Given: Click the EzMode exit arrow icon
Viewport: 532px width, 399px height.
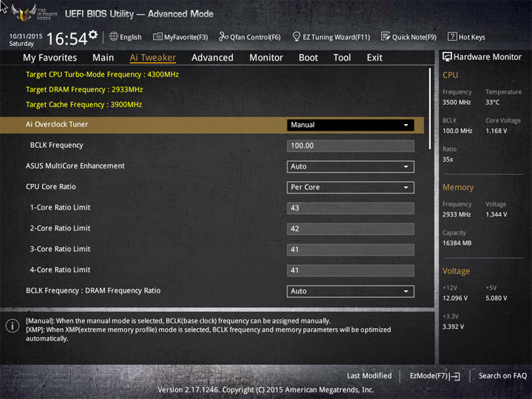Looking at the screenshot, I should tap(455, 376).
